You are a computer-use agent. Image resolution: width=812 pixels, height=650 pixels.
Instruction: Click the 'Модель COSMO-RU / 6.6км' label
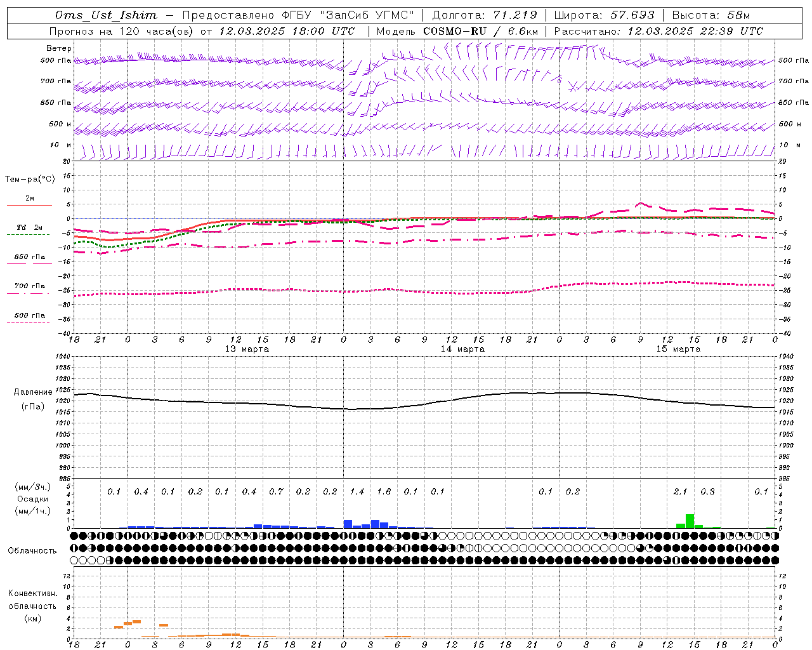point(457,31)
